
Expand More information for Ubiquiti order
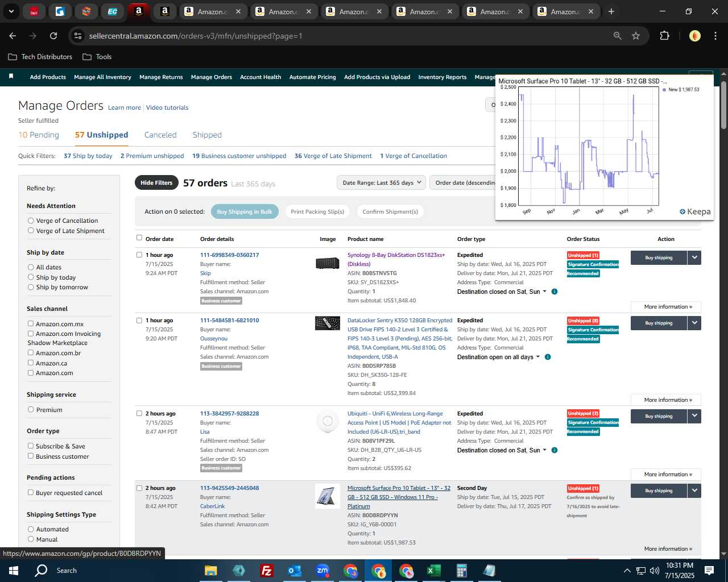[x=666, y=475]
